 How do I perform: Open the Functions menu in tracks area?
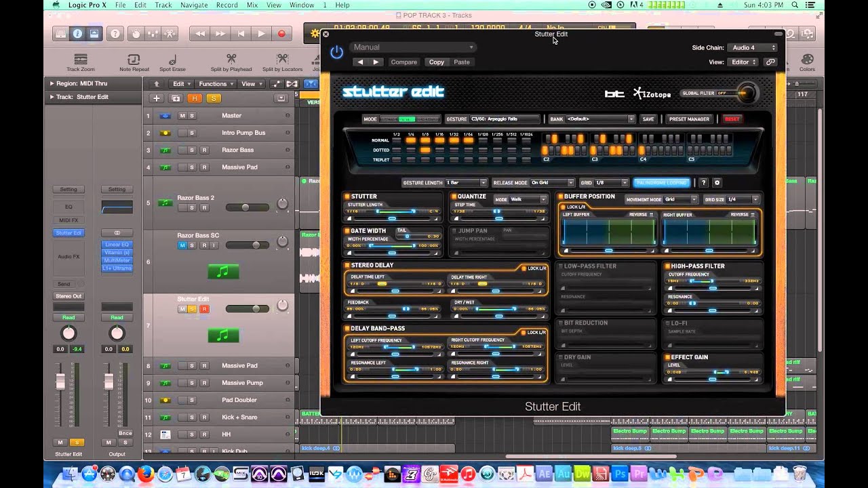pyautogui.click(x=216, y=84)
